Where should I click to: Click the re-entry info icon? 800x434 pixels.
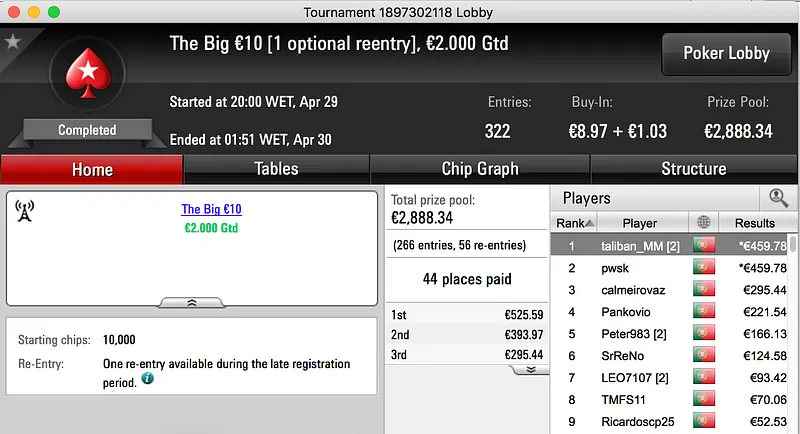click(x=147, y=379)
